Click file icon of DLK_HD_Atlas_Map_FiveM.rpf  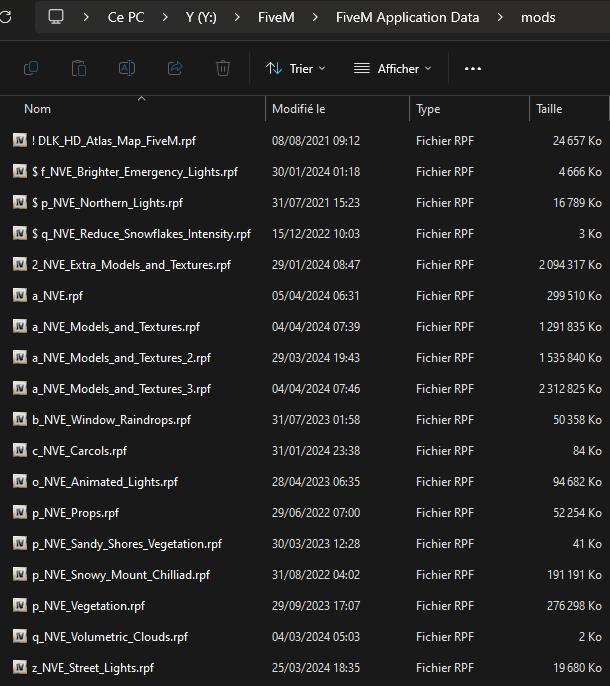point(20,140)
